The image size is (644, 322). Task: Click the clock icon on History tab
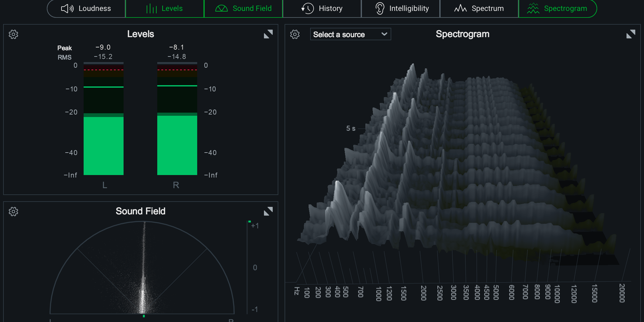coord(308,8)
